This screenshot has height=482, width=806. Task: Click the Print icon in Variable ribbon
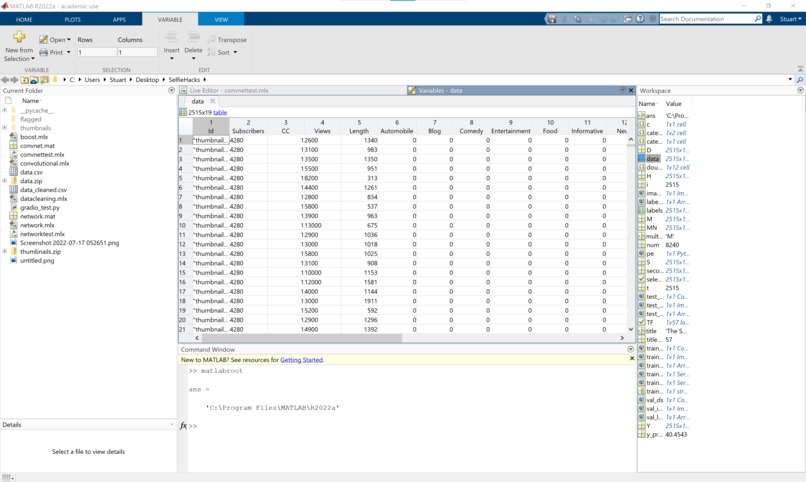click(44, 52)
